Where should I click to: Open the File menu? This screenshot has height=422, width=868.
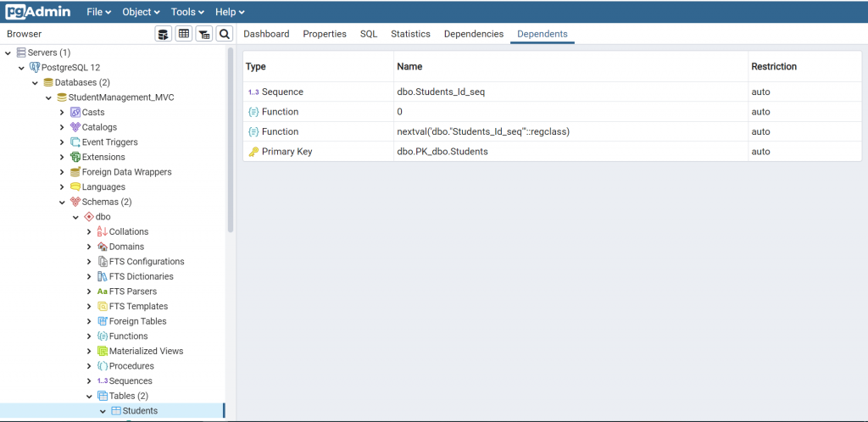point(98,12)
